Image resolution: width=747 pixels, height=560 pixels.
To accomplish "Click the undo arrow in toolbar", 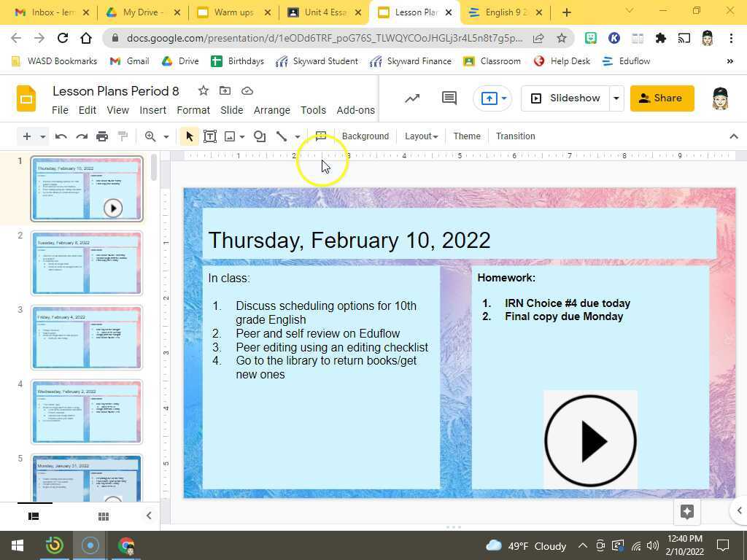I will (x=61, y=136).
